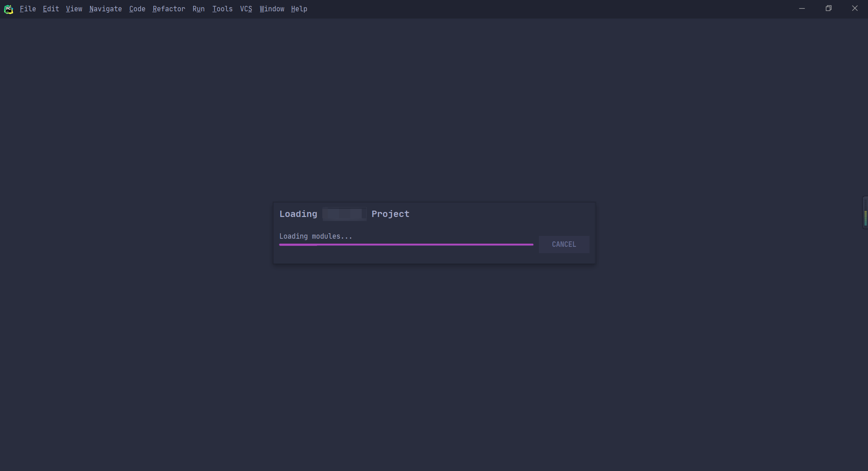This screenshot has height=471, width=868.
Task: Open the File menu
Action: pos(28,9)
